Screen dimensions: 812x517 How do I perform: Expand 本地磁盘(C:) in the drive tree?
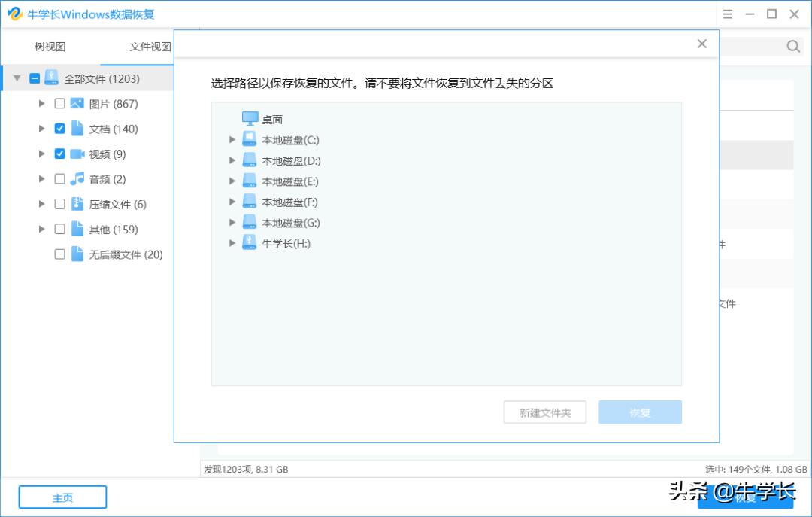point(232,139)
